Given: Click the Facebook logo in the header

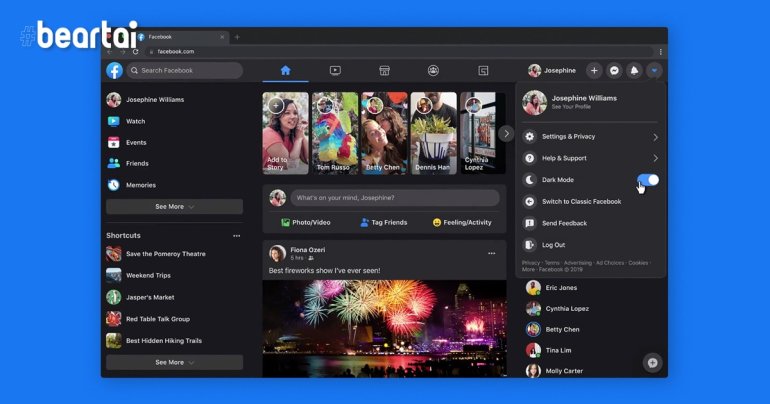Looking at the screenshot, I should [x=115, y=71].
